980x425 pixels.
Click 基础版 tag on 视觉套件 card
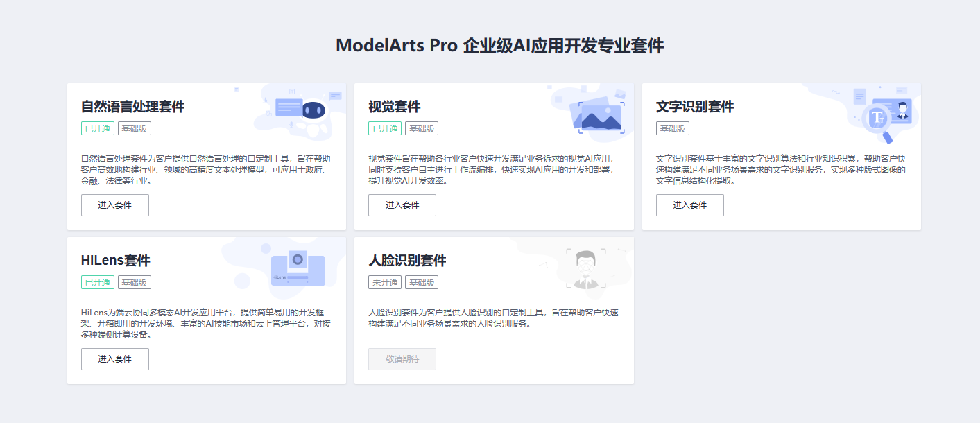click(422, 128)
